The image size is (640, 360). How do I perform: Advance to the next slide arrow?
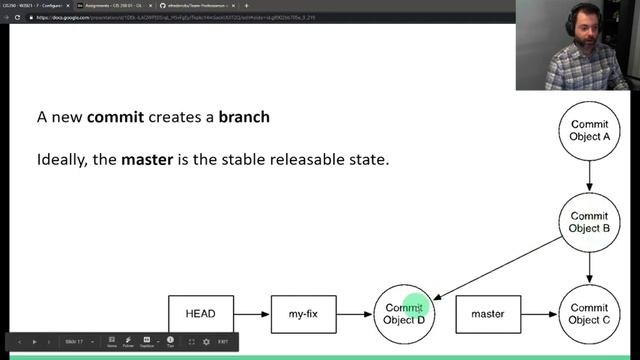(49, 342)
